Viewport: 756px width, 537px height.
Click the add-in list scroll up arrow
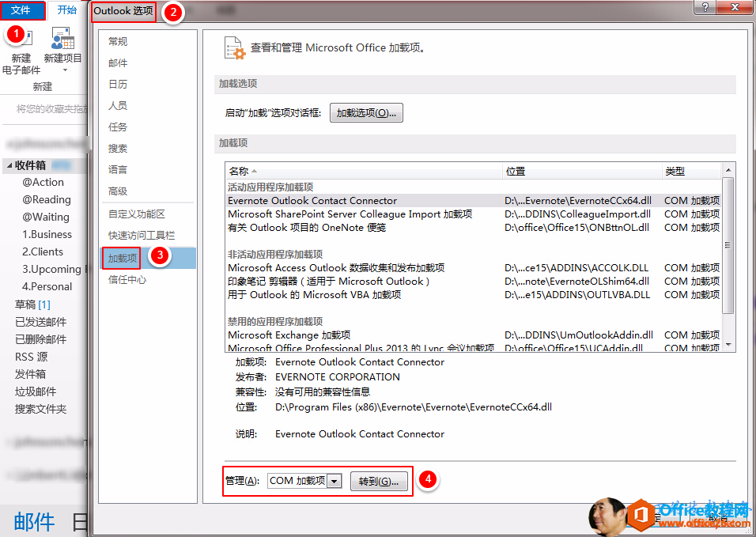click(728, 170)
